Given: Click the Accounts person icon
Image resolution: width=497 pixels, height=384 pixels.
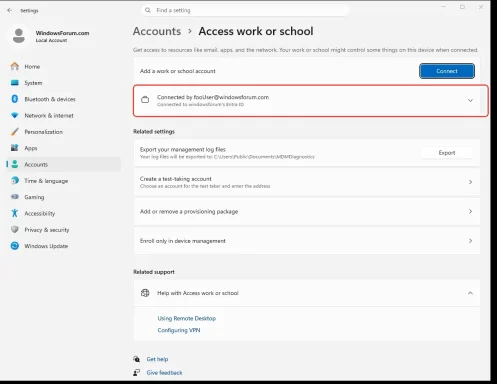Looking at the screenshot, I should (15, 164).
